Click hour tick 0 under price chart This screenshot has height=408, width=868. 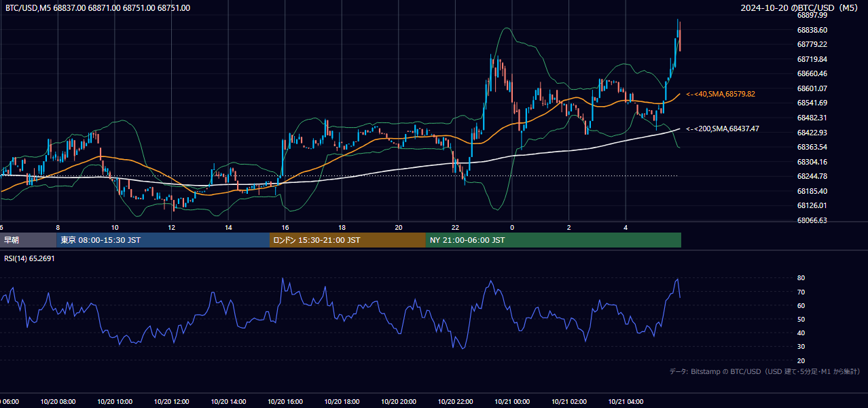(512, 227)
